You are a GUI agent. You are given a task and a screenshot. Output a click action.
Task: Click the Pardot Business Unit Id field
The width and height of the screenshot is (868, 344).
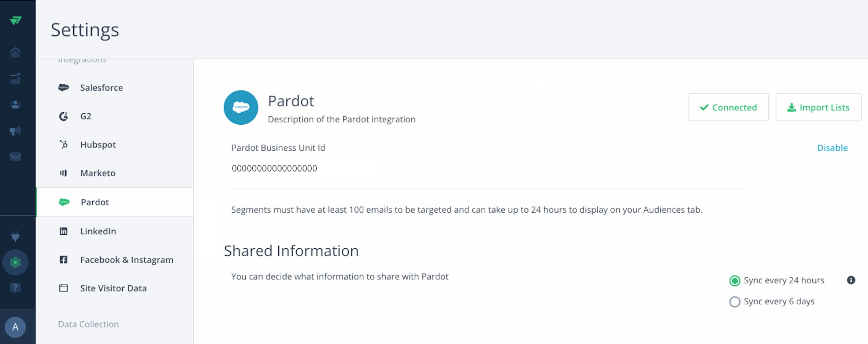tap(304, 168)
